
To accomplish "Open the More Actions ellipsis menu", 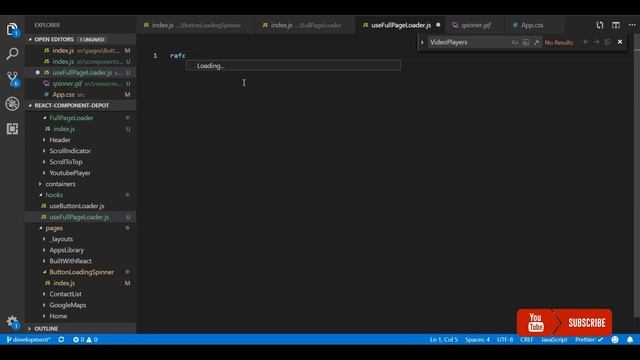I will pos(632,25).
